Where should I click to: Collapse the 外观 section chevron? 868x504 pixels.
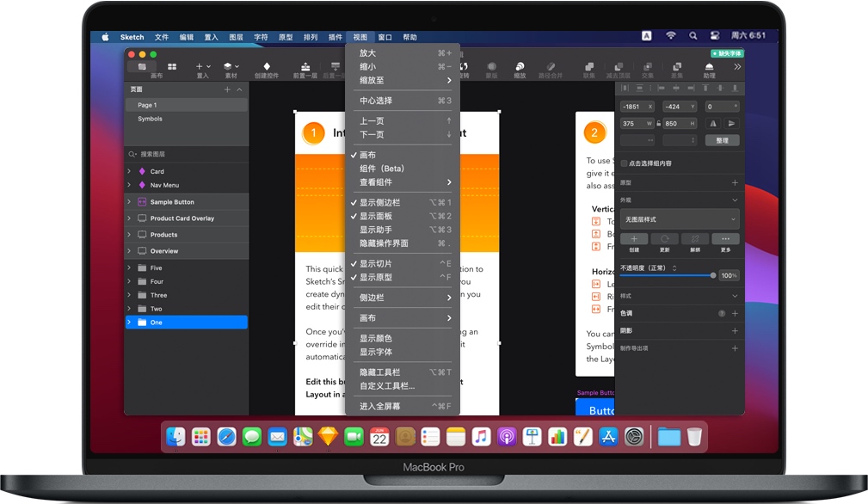click(x=735, y=200)
